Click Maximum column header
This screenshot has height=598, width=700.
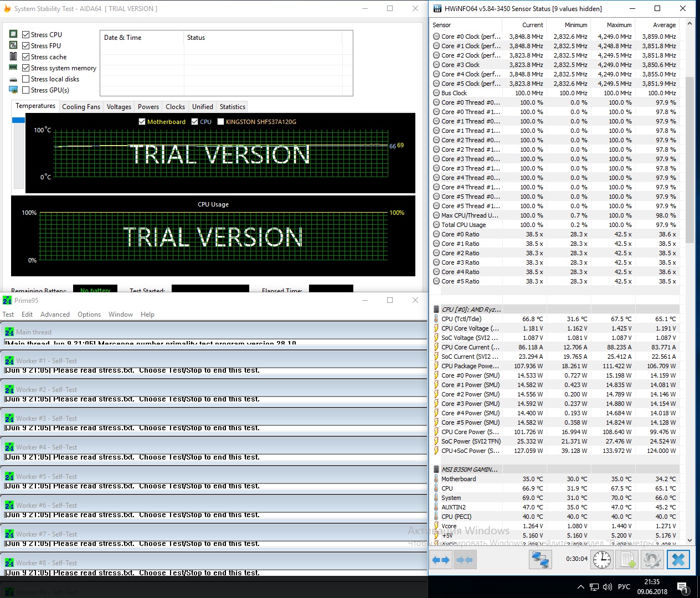[x=612, y=25]
